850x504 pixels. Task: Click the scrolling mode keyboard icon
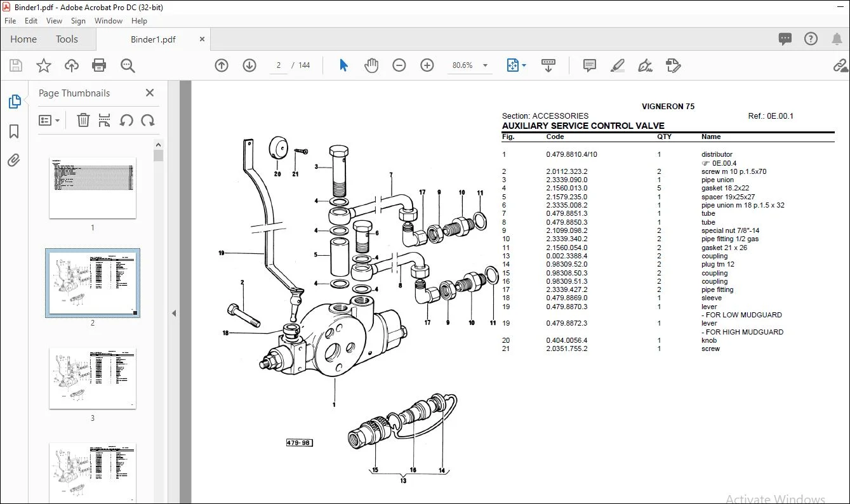pyautogui.click(x=548, y=65)
